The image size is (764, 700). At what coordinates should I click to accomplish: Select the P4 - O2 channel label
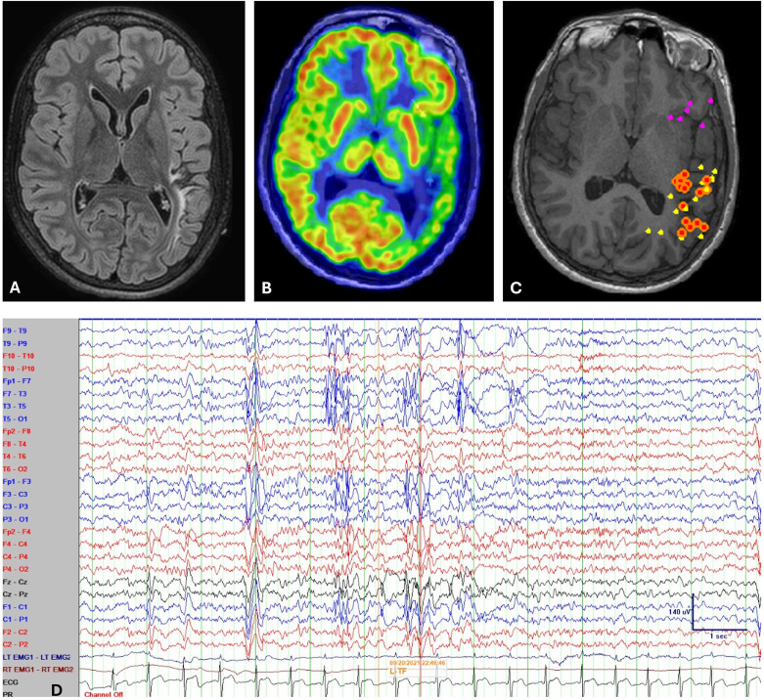(x=16, y=570)
